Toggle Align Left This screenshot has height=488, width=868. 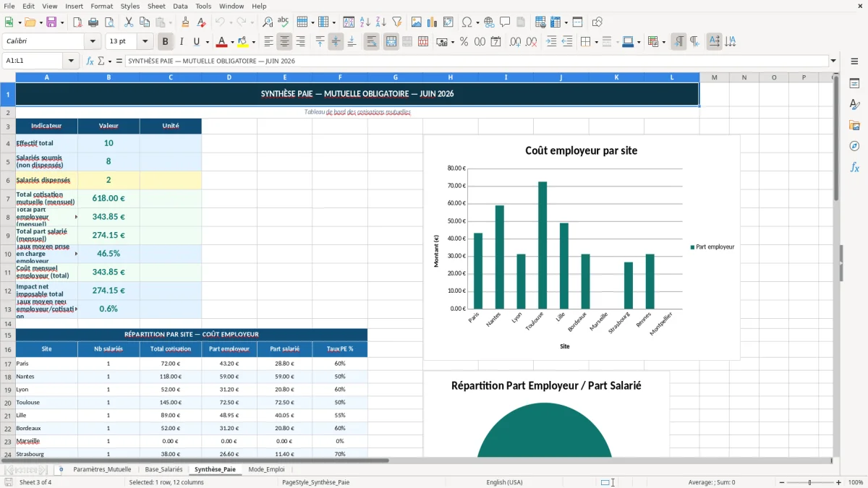tap(268, 42)
